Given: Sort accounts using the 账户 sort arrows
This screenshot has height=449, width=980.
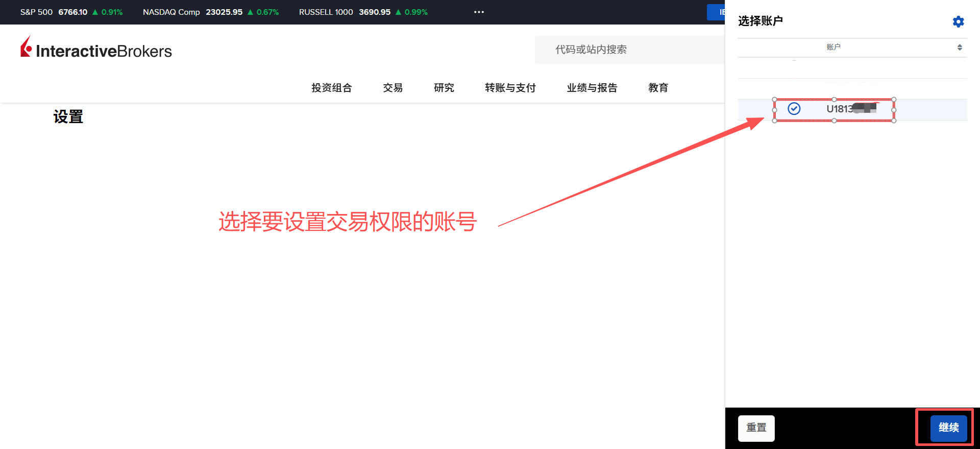Looking at the screenshot, I should click(959, 47).
